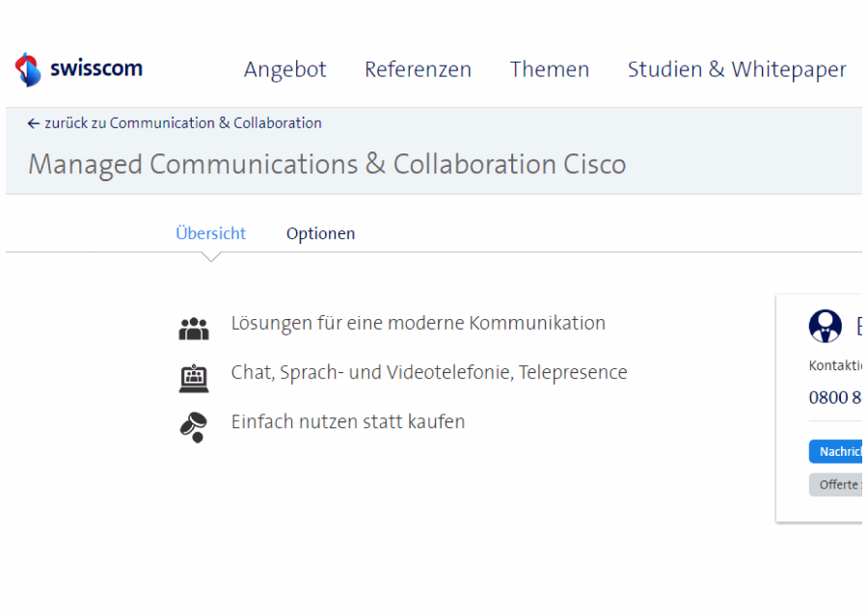
Task: Click the back arrow icon
Action: 34,123
